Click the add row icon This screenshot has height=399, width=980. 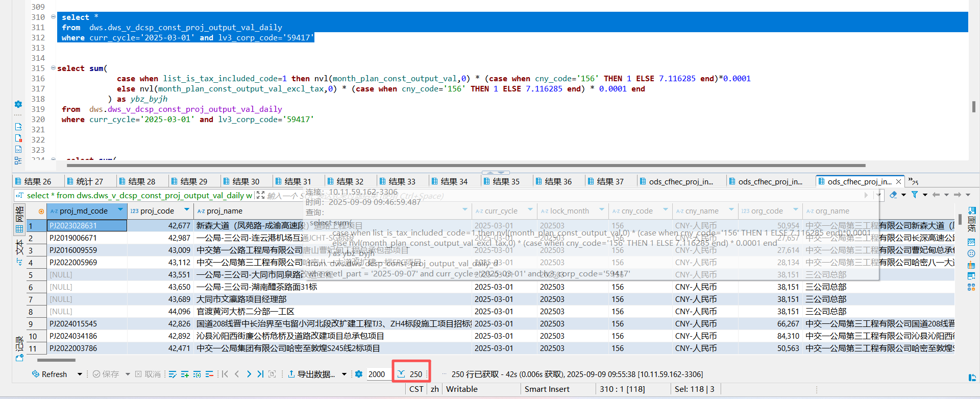pyautogui.click(x=185, y=374)
